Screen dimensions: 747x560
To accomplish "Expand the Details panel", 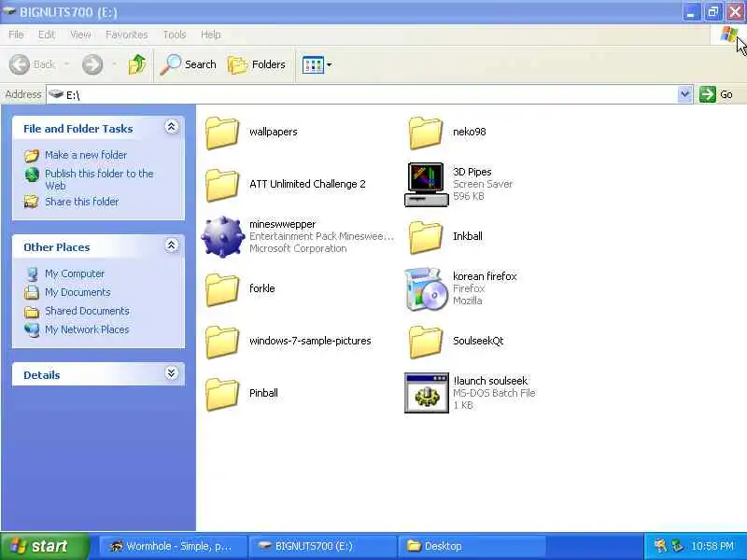I will click(x=172, y=372).
